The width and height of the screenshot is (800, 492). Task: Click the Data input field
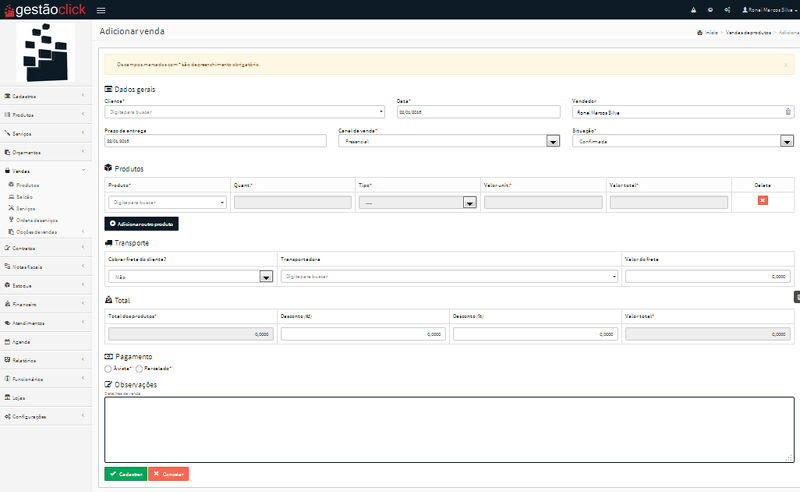479,112
